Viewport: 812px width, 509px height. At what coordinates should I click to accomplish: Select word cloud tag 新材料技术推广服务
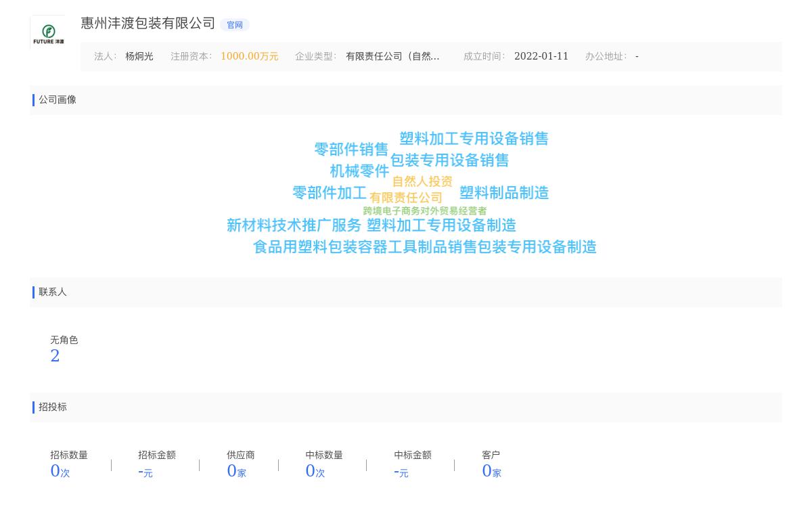pos(294,225)
